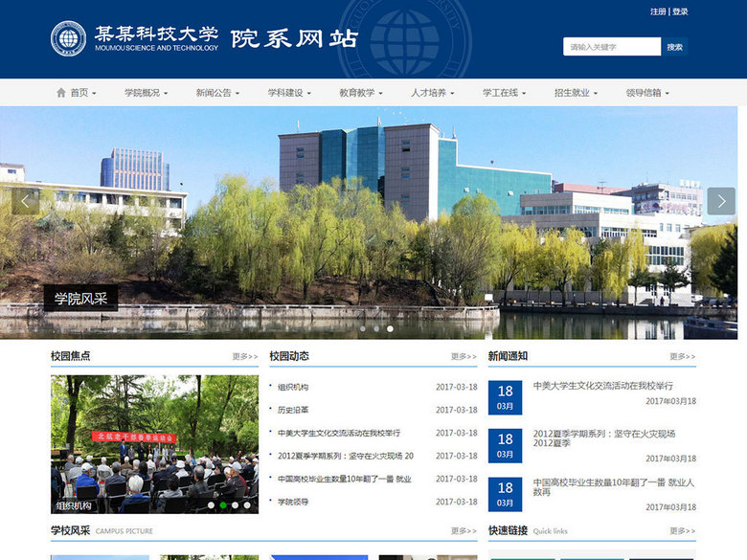The image size is (747, 560).
Task: Open 中国高校毕业生数量 headline in 新闻通知
Action: point(613,486)
